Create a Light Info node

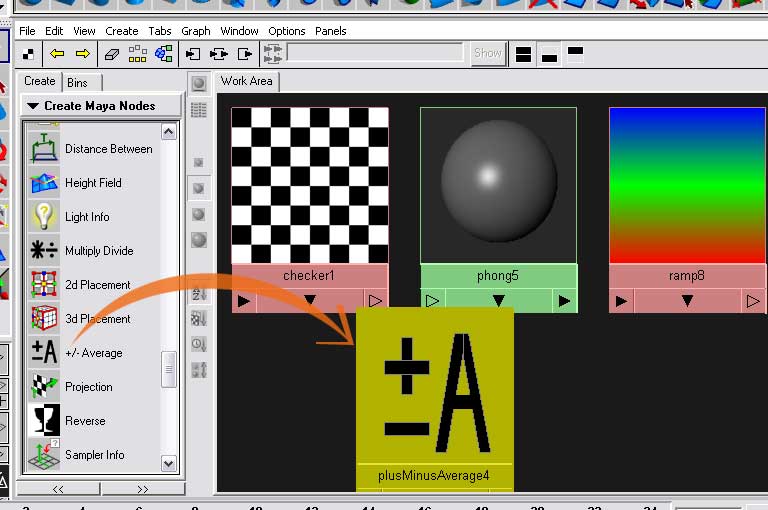tap(44, 217)
